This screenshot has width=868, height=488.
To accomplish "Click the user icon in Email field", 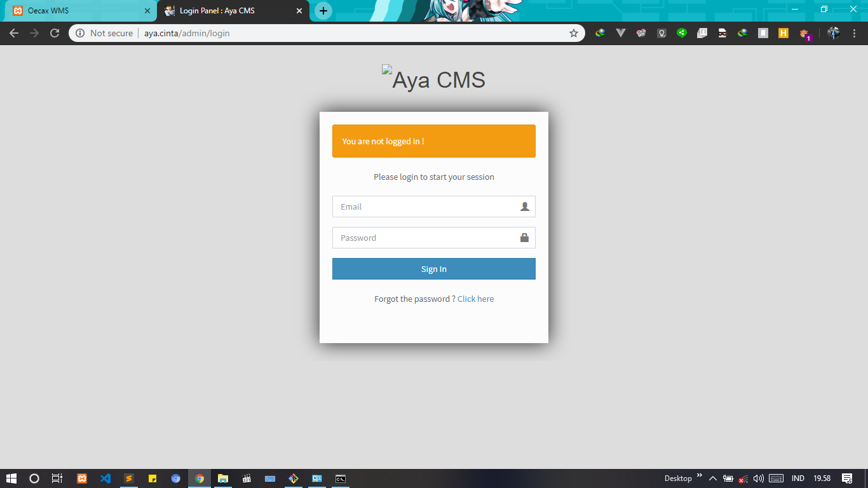I will coord(525,207).
